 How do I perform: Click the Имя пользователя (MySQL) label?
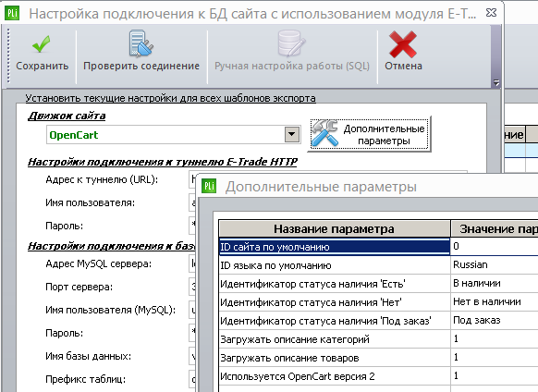[111, 310]
